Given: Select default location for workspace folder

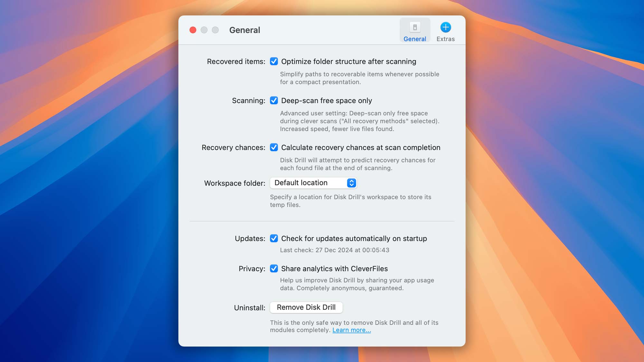Looking at the screenshot, I should pyautogui.click(x=313, y=182).
